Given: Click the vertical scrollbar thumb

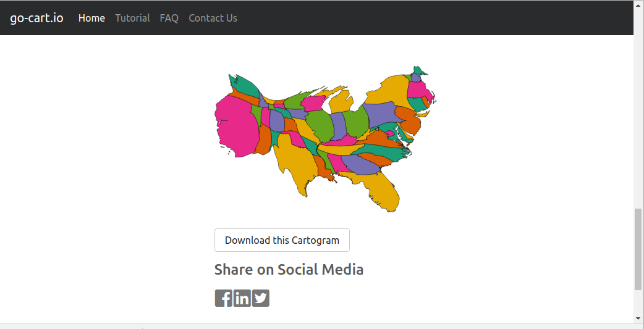Looking at the screenshot, I should coord(638,249).
